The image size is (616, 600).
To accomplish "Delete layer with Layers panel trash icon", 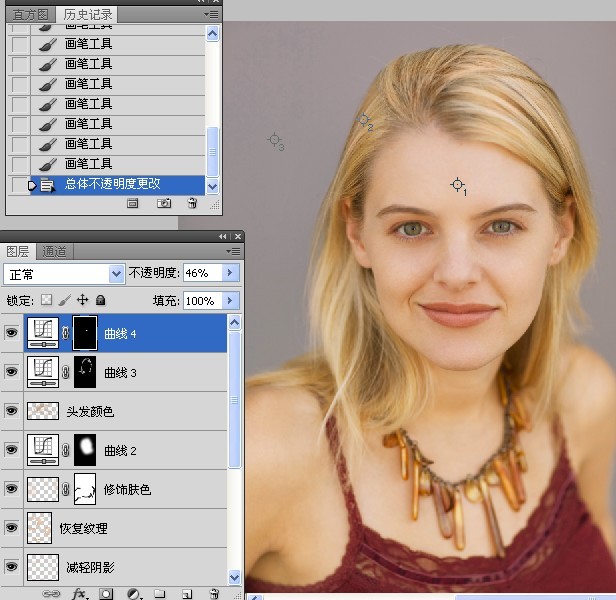I will (x=213, y=593).
